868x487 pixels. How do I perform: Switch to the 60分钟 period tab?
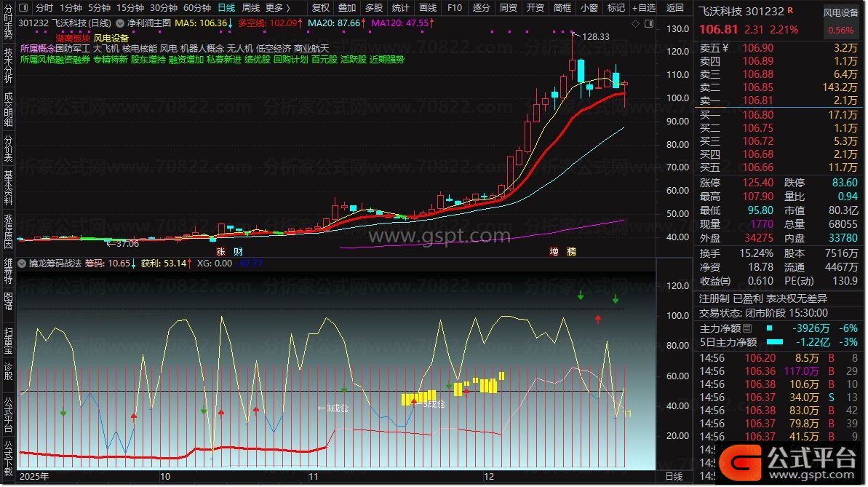coord(196,8)
